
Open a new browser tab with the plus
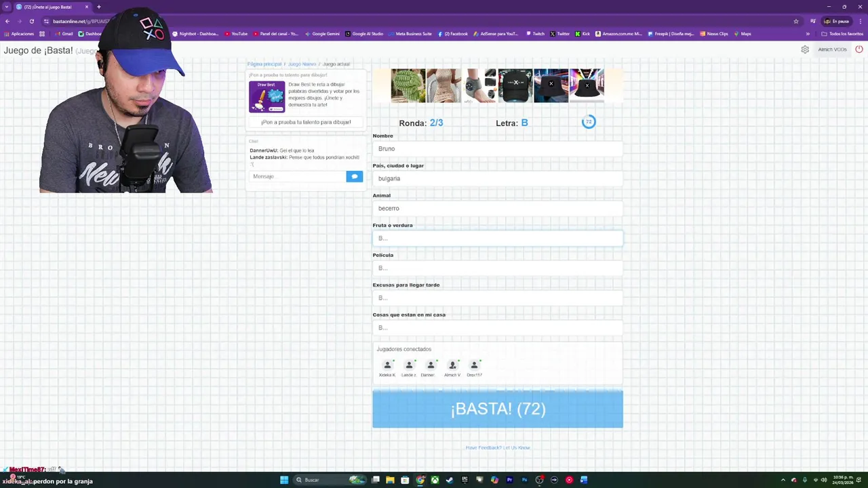(98, 7)
